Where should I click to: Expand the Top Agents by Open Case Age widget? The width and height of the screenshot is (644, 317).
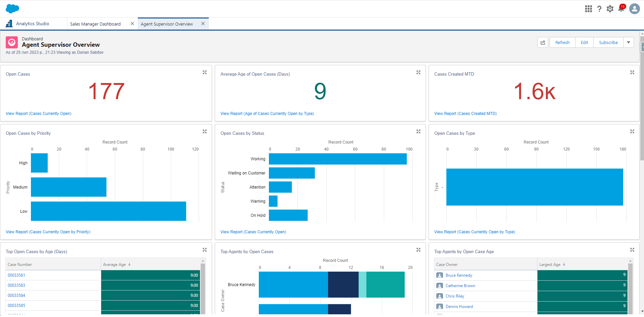point(632,250)
